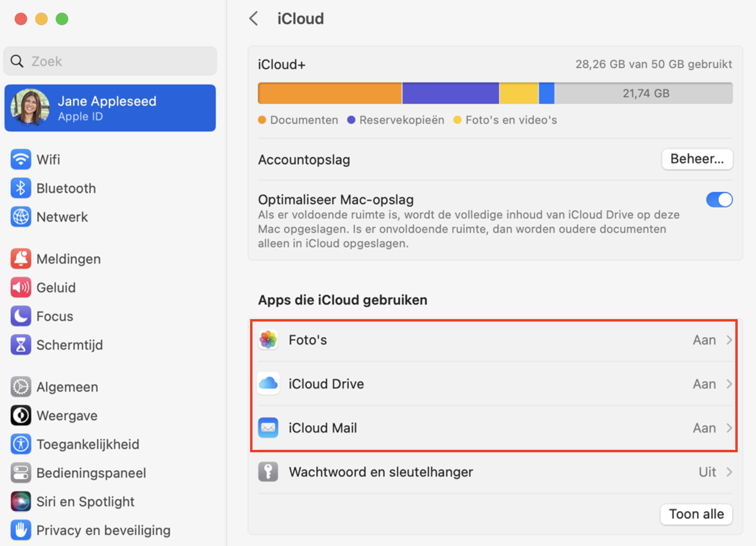Open the Wachtwoord en sleutelhanger key icon
Image resolution: width=756 pixels, height=546 pixels.
[268, 472]
